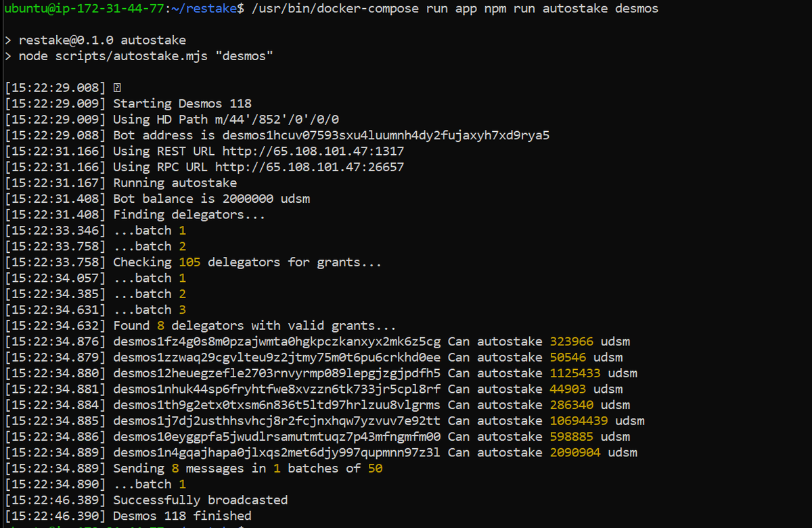This screenshot has height=528, width=812.
Task: Click the timestamp [15:22:29.008]
Action: click(55, 88)
